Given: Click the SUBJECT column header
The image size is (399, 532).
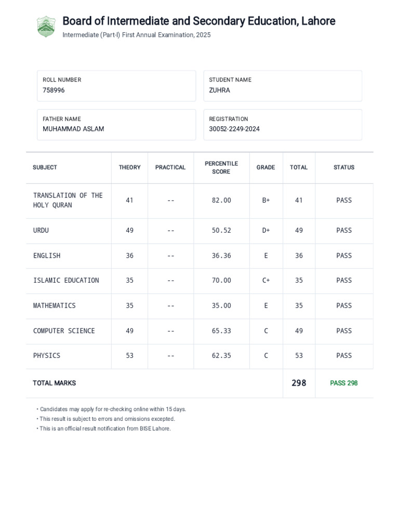Looking at the screenshot, I should tap(45, 167).
